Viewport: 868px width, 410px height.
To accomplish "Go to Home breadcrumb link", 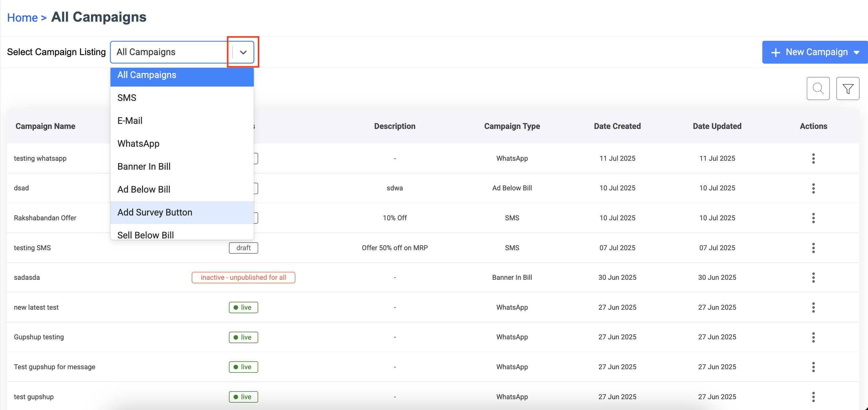I will tap(22, 18).
